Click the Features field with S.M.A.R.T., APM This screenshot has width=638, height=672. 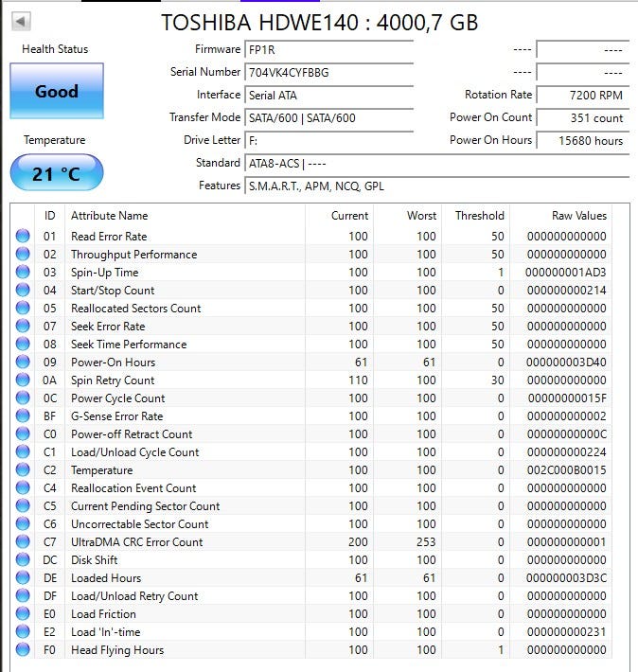pyautogui.click(x=437, y=186)
